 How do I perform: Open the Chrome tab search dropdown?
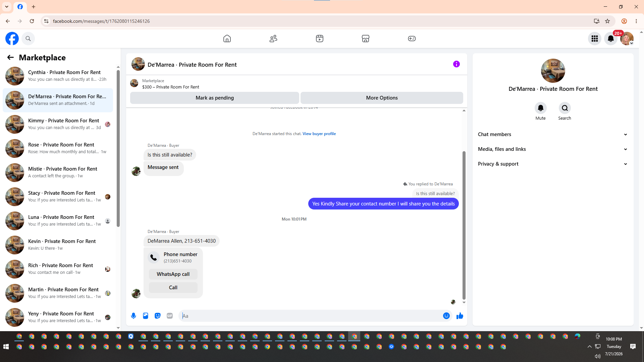click(7, 7)
